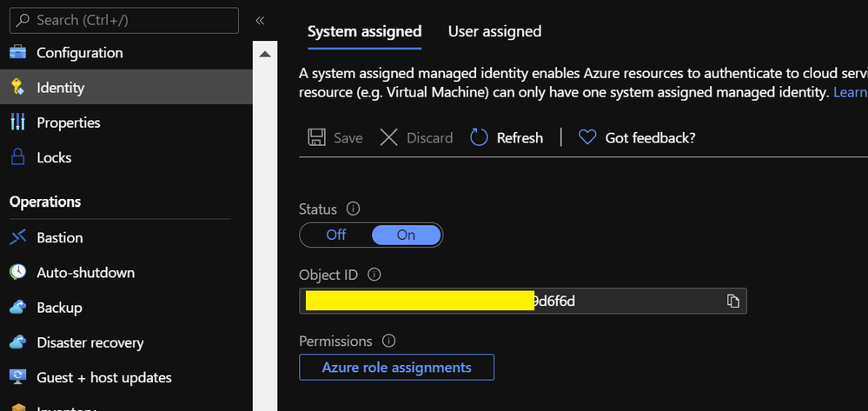
Task: Click the Operations section heading
Action: click(45, 201)
